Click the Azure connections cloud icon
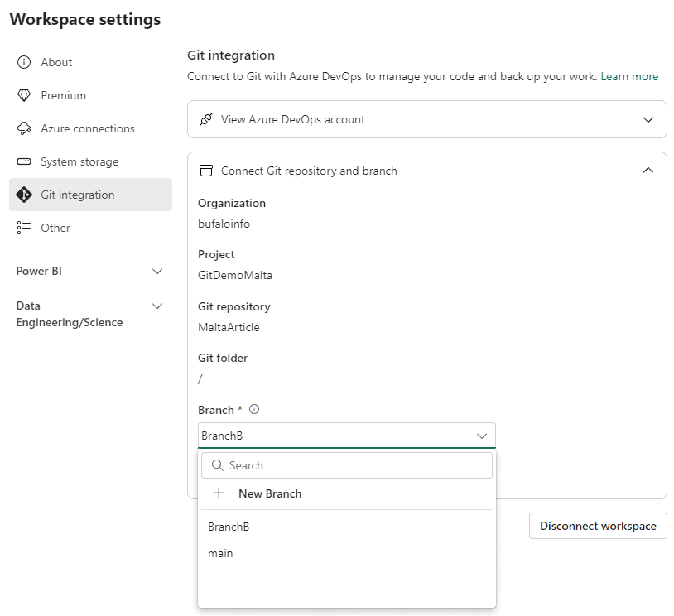674x616 pixels. pyautogui.click(x=24, y=128)
